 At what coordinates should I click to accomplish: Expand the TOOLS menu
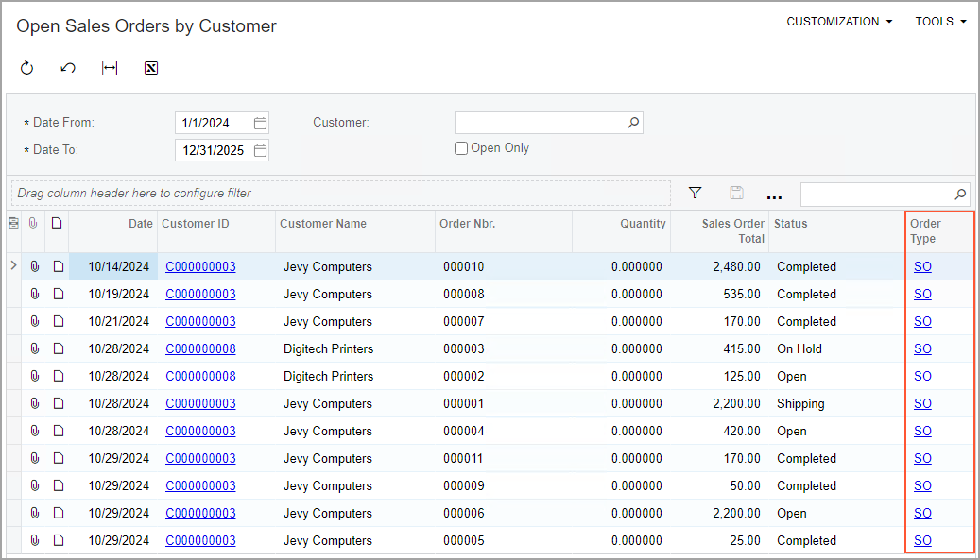click(x=940, y=22)
